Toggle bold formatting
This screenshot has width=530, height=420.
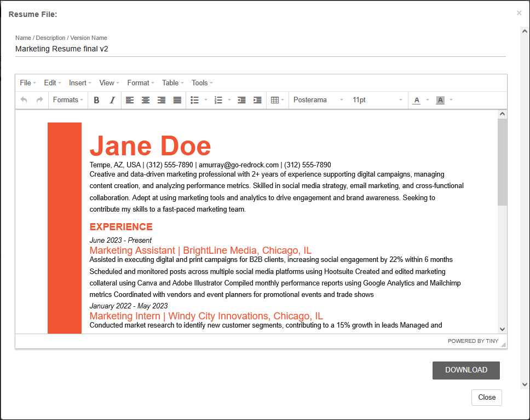96,100
